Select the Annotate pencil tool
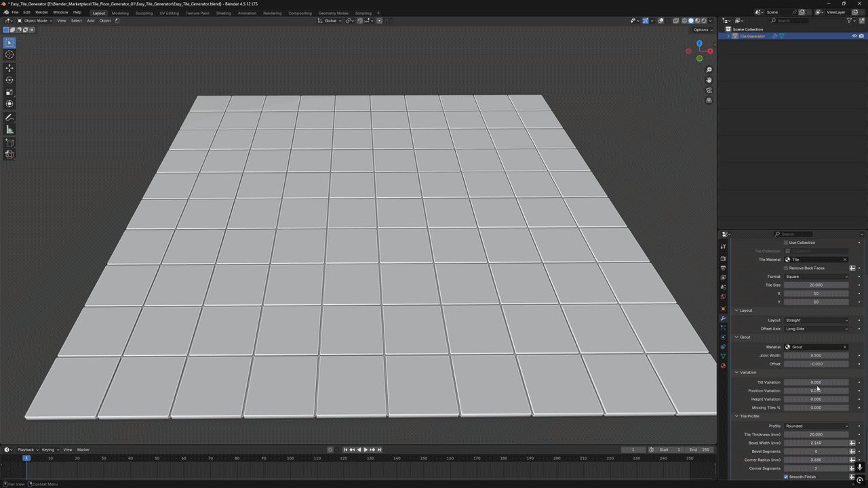The image size is (868, 488). (x=9, y=118)
